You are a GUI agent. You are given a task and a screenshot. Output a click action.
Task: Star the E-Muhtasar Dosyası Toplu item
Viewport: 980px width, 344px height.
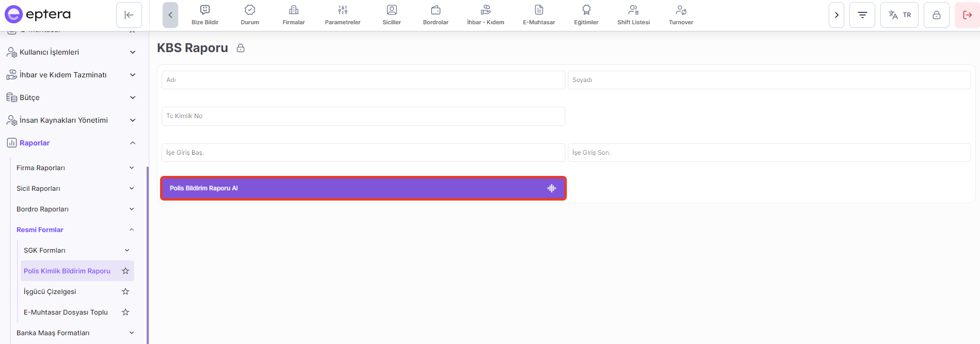[125, 312]
